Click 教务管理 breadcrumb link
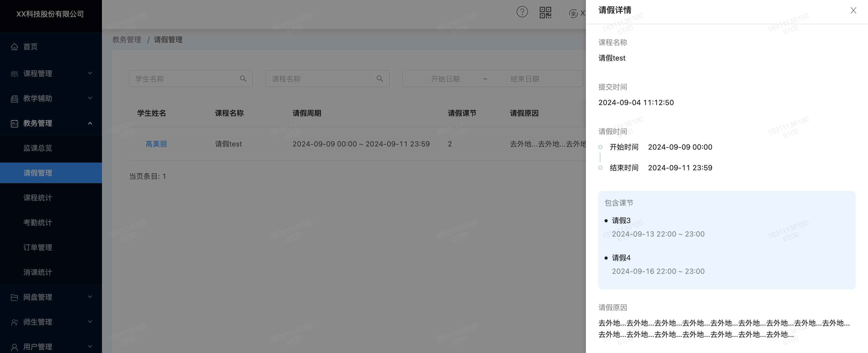 click(127, 40)
